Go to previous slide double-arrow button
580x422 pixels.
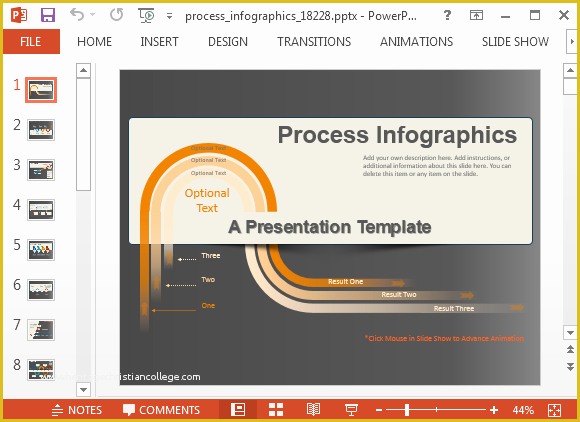(570, 349)
